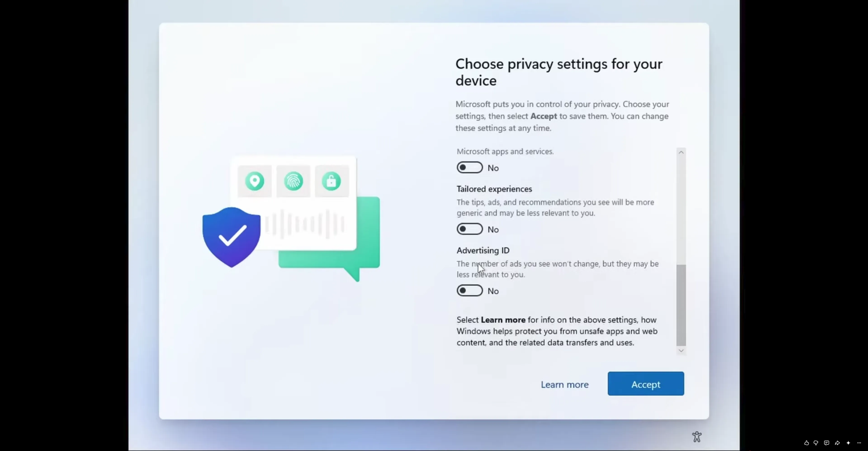Open the three-dots more options menu
Image resolution: width=868 pixels, height=451 pixels.
(859, 443)
